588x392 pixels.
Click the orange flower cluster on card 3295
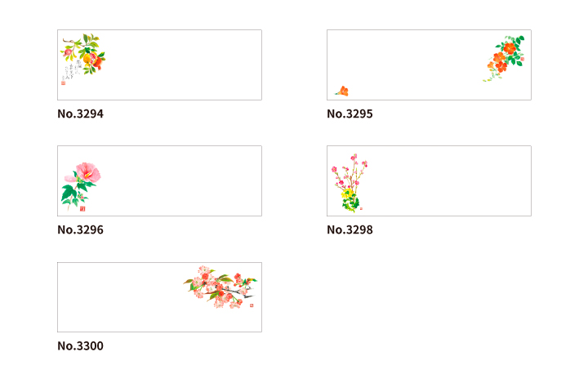pos(504,58)
